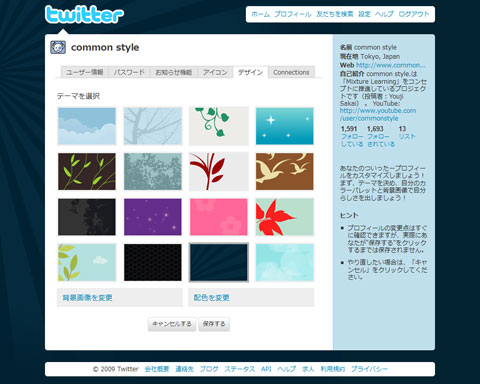480x384 pixels.
Task: Open the 連絡先 footer link
Action: pyautogui.click(x=184, y=369)
